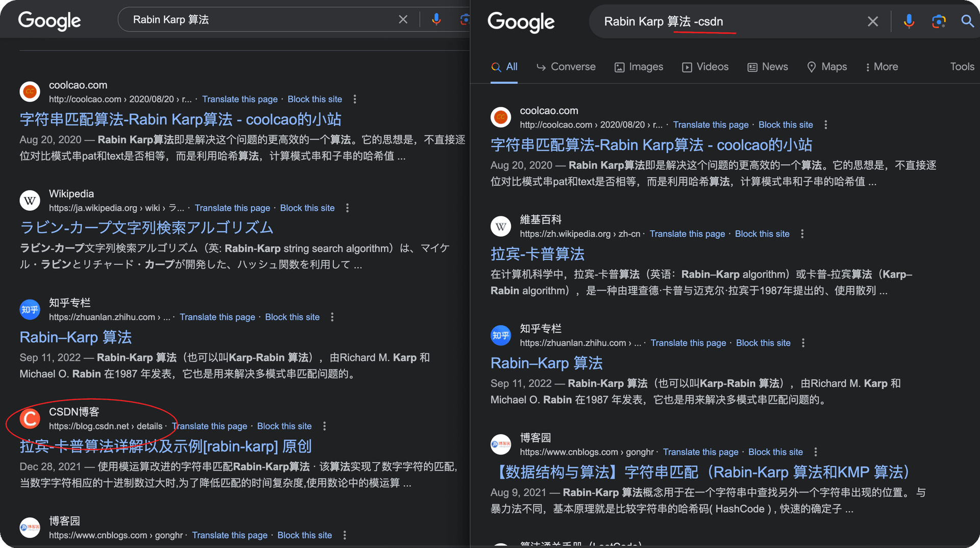Switch to the Images tab
The image size is (980, 548).
point(639,67)
